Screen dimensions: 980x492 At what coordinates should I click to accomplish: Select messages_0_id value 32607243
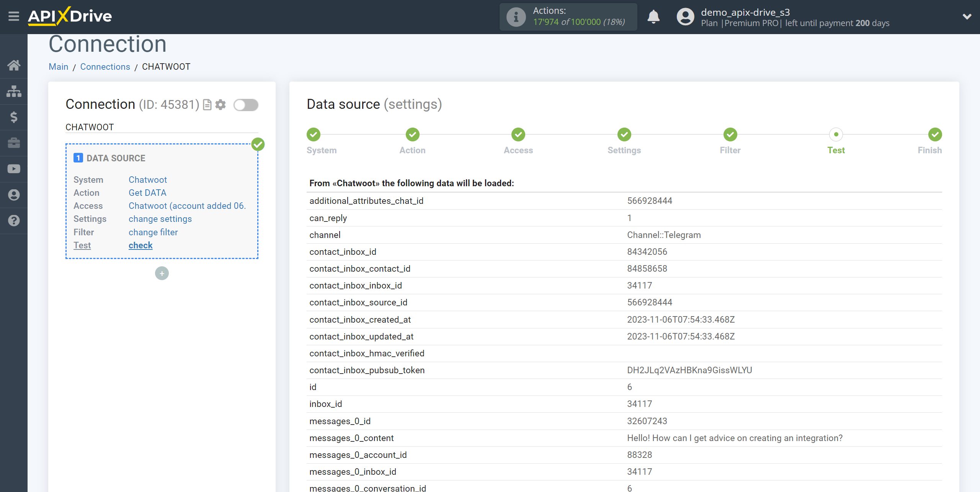click(x=647, y=421)
